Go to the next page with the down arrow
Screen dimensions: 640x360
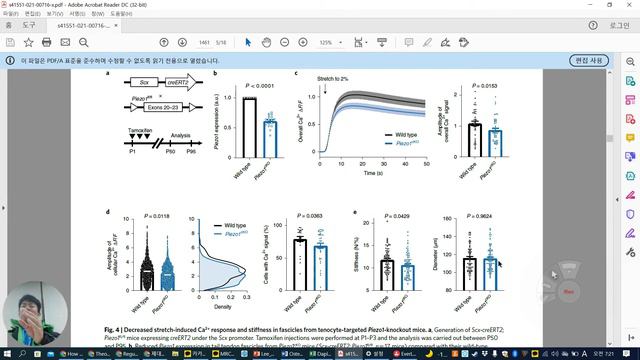coord(182,42)
